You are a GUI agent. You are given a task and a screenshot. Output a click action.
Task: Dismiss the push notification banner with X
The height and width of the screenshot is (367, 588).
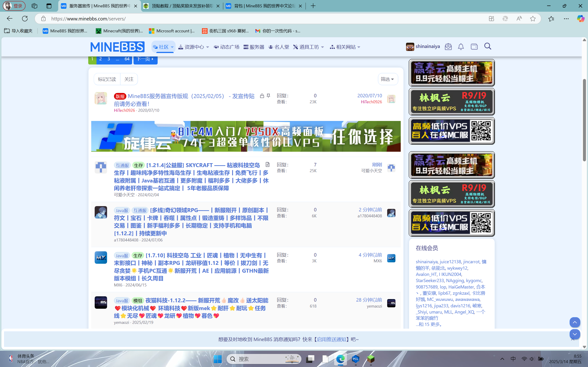[x=573, y=339]
